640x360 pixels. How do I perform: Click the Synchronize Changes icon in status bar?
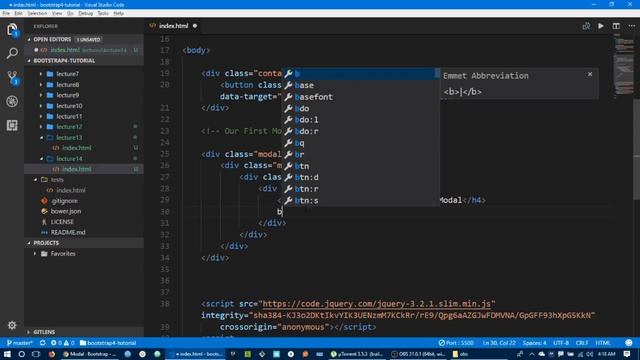(x=42, y=343)
